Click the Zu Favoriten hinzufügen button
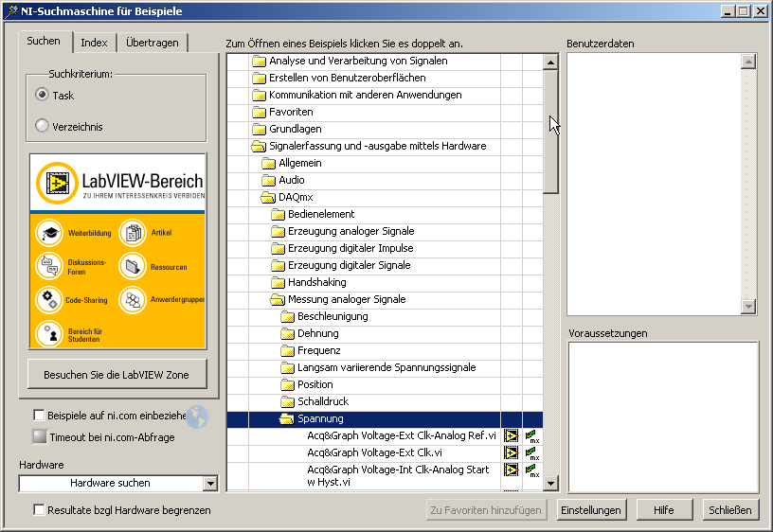 pos(486,510)
